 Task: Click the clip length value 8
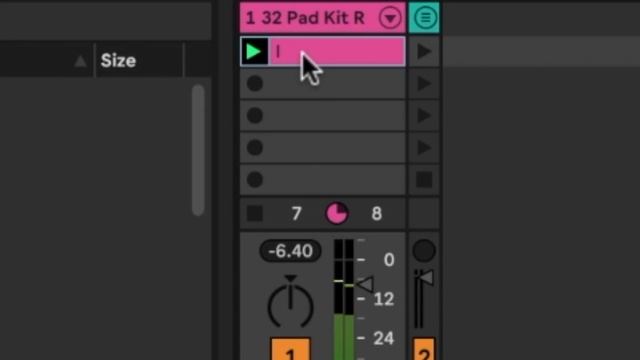[377, 213]
